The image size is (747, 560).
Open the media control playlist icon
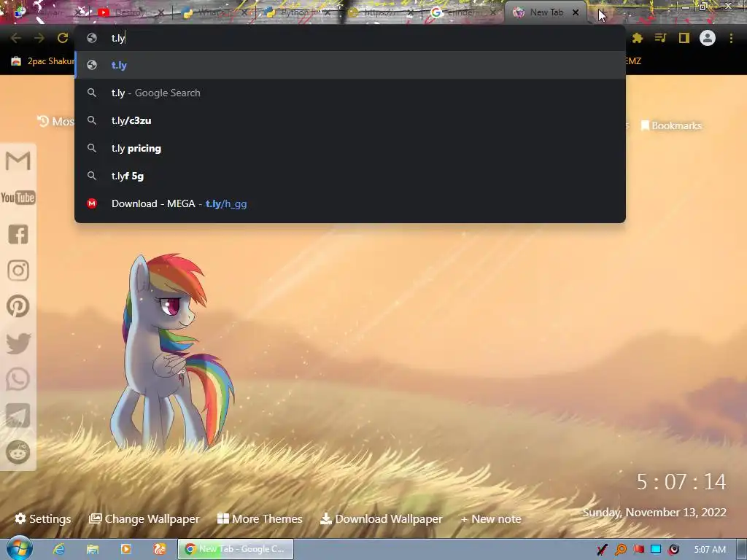coord(660,38)
